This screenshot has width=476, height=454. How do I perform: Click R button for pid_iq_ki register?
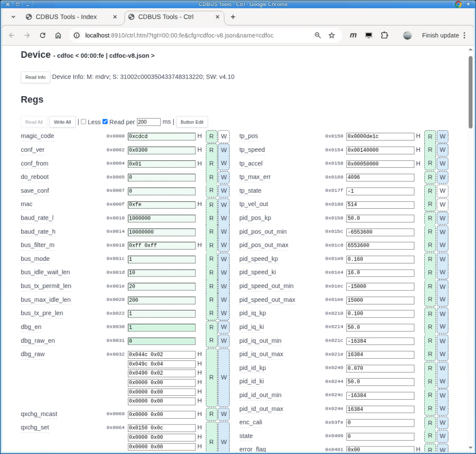(x=430, y=327)
